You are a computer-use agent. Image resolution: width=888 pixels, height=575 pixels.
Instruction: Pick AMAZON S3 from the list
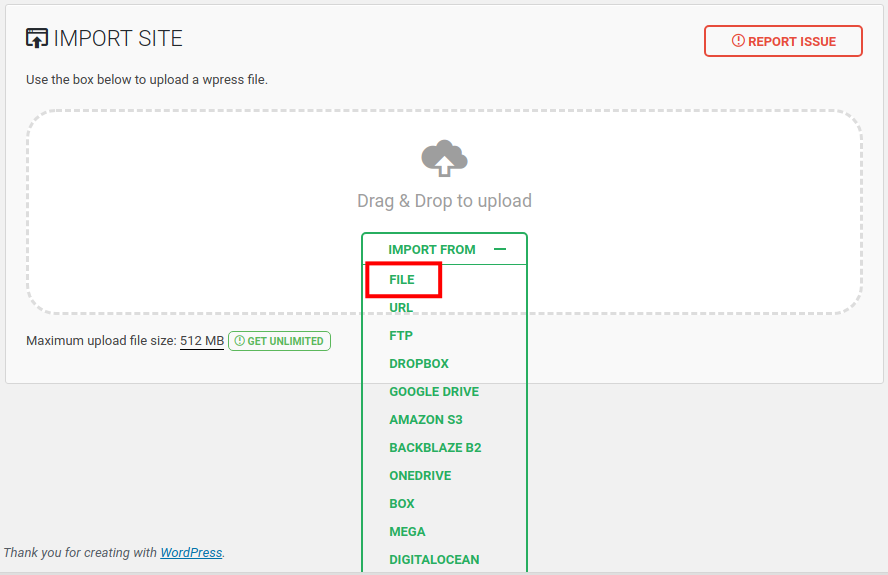[x=426, y=420]
